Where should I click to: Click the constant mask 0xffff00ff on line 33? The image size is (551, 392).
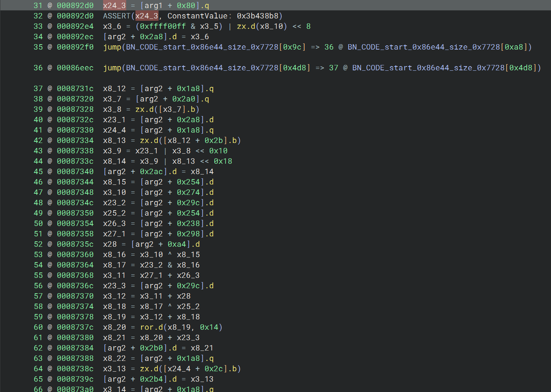(x=163, y=26)
